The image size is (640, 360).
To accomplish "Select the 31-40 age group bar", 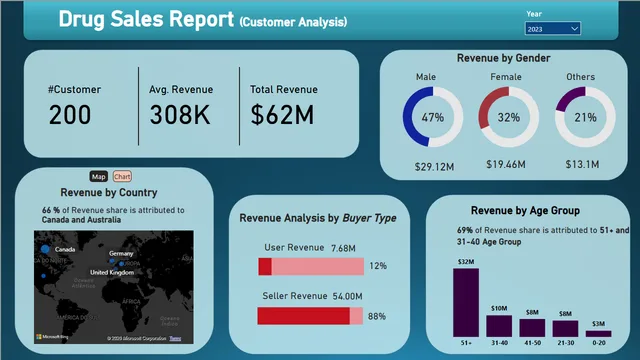I will 499,326.
